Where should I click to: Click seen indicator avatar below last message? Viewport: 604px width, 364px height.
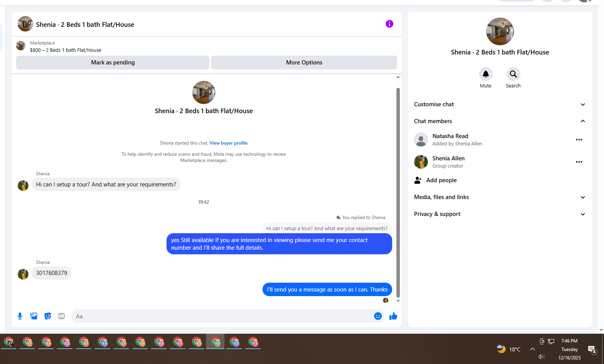point(386,300)
